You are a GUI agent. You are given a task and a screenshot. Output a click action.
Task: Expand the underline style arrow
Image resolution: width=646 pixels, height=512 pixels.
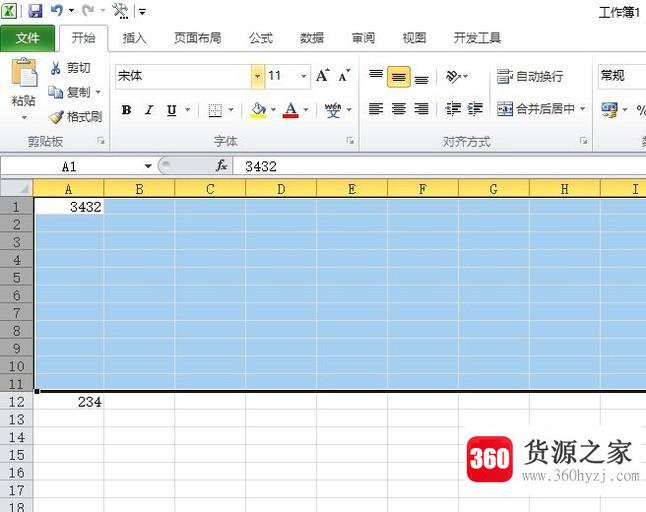point(188,110)
